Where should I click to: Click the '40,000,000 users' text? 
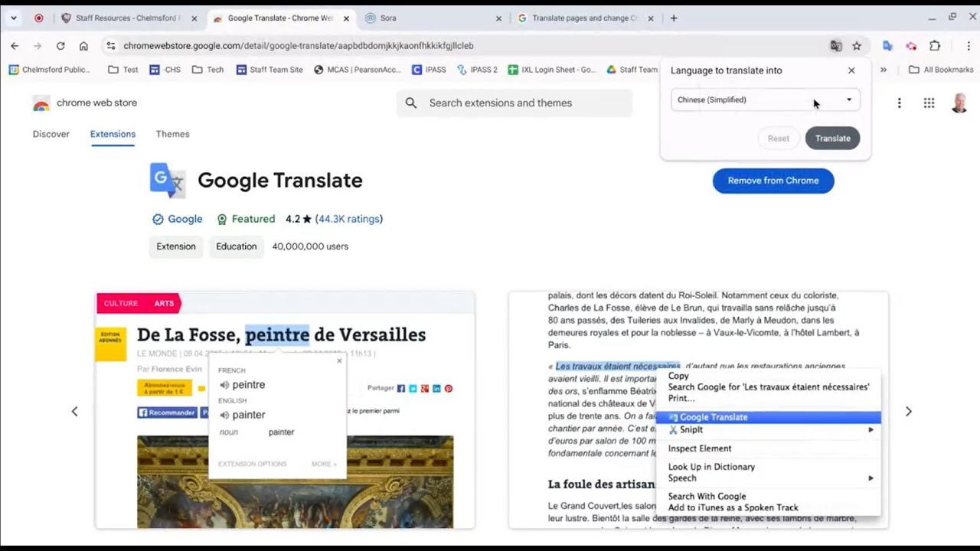pos(310,246)
